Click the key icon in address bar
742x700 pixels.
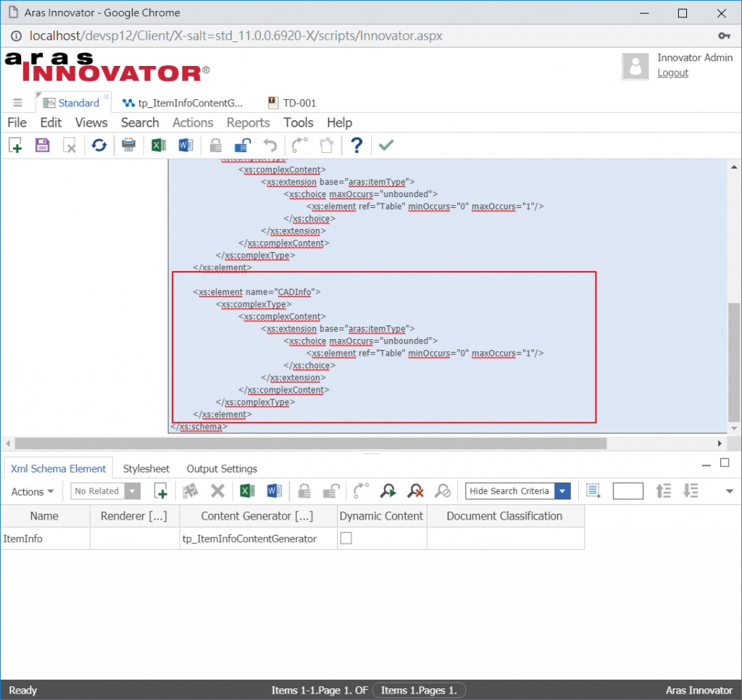pos(724,36)
